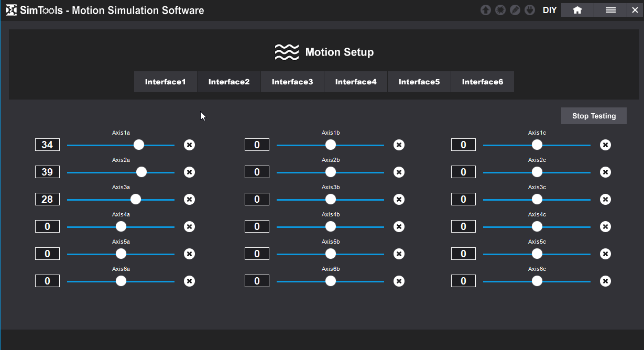The height and width of the screenshot is (350, 644).
Task: Reset Axis6a with its X icon
Action: click(190, 281)
